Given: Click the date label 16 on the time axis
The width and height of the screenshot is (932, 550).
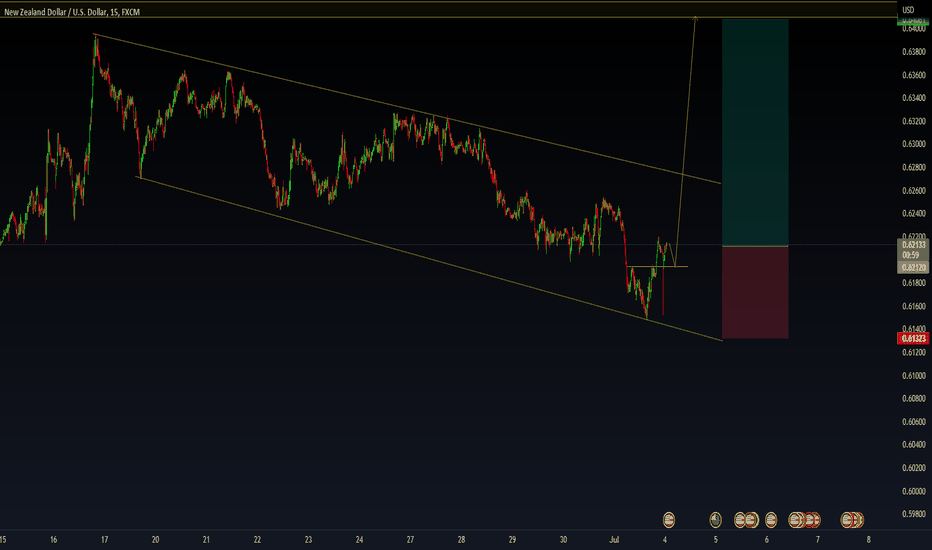Looking at the screenshot, I should (53, 540).
